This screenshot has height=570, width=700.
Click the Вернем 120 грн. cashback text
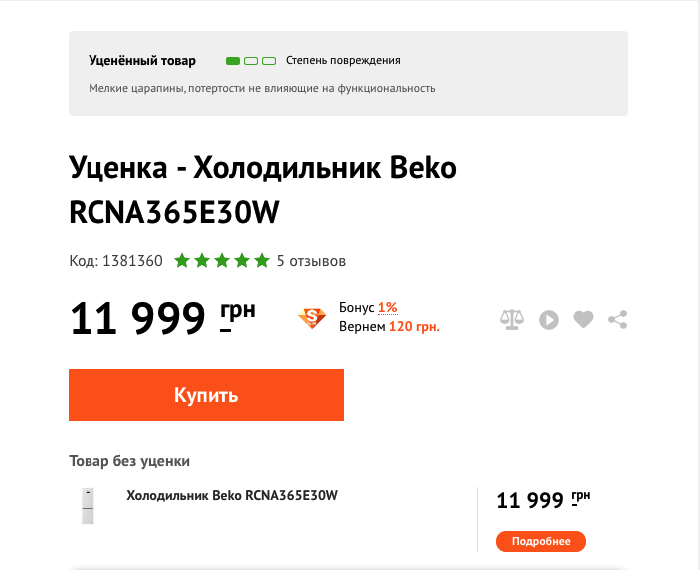[x=389, y=326]
